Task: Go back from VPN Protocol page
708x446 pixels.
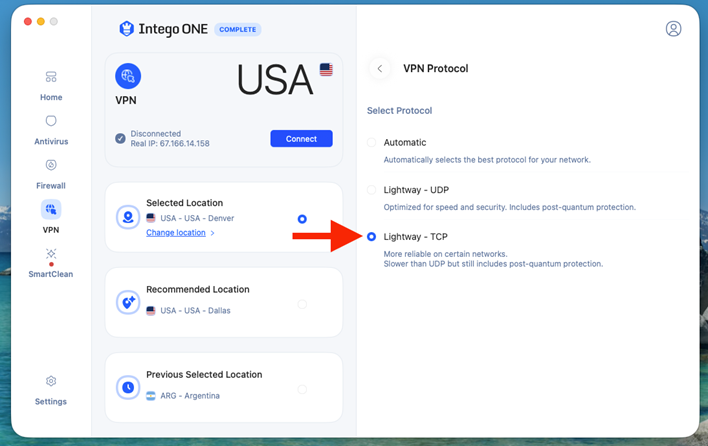Action: (x=380, y=69)
